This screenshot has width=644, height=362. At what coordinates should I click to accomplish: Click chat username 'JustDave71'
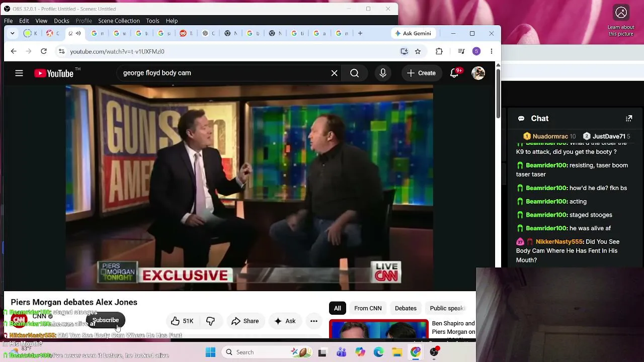[609, 136]
